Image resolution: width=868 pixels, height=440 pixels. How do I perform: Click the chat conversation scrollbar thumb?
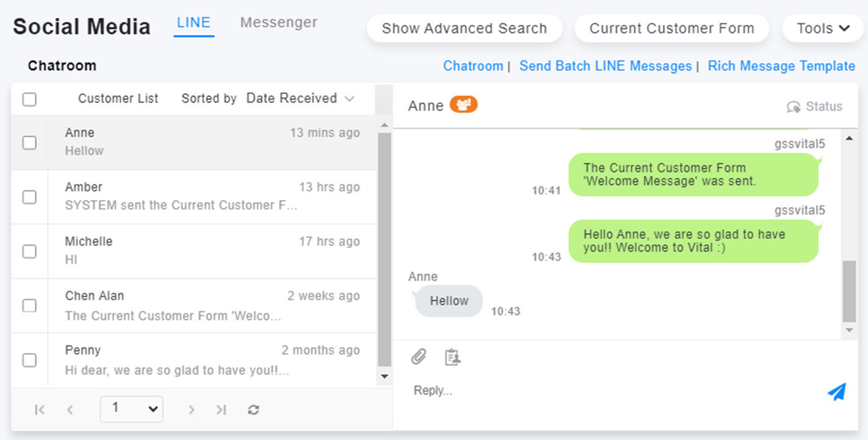[849, 291]
